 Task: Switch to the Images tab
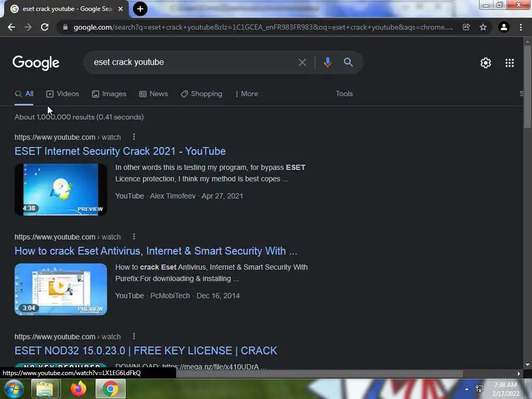109,94
